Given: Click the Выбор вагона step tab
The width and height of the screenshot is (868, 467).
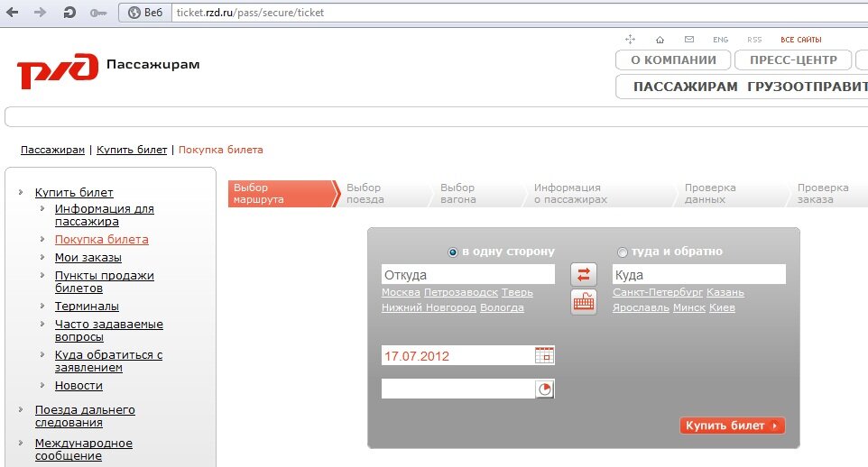Looking at the screenshot, I should (x=457, y=194).
